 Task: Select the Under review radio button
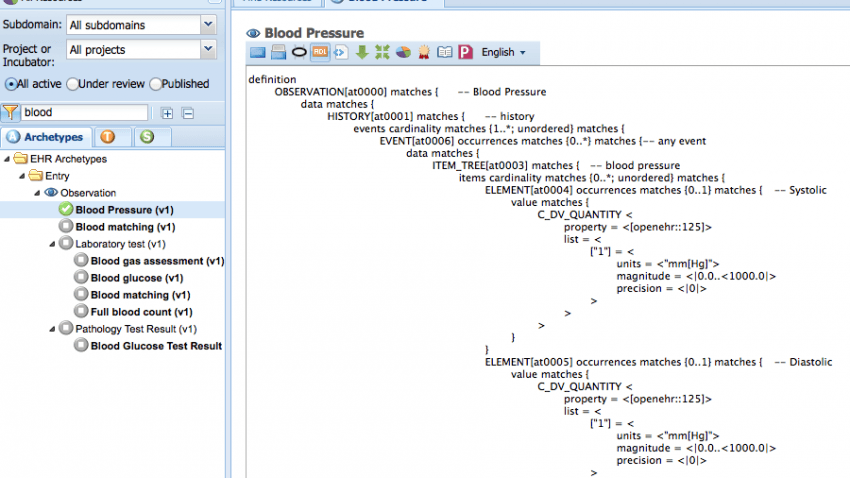(x=73, y=84)
